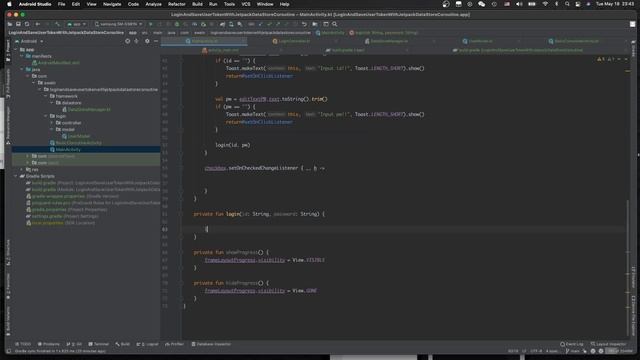Click the Spotlight search icon in the macOS menu bar
Screen dimensions: 640x360
(567, 4)
